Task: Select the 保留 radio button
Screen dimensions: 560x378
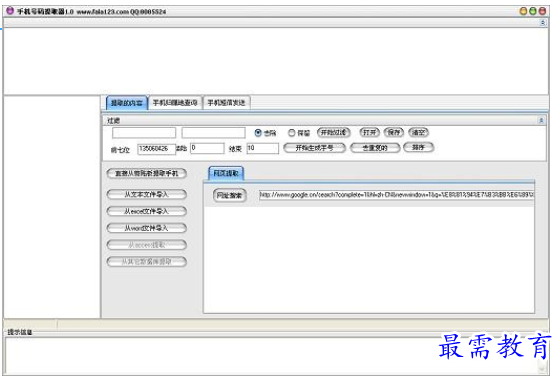Action: click(291, 133)
